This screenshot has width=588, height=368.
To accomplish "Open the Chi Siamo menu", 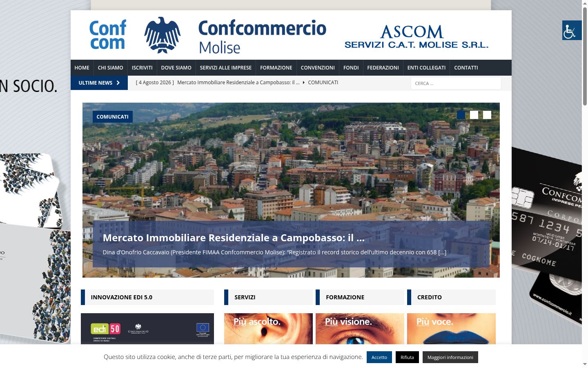I will [110, 68].
